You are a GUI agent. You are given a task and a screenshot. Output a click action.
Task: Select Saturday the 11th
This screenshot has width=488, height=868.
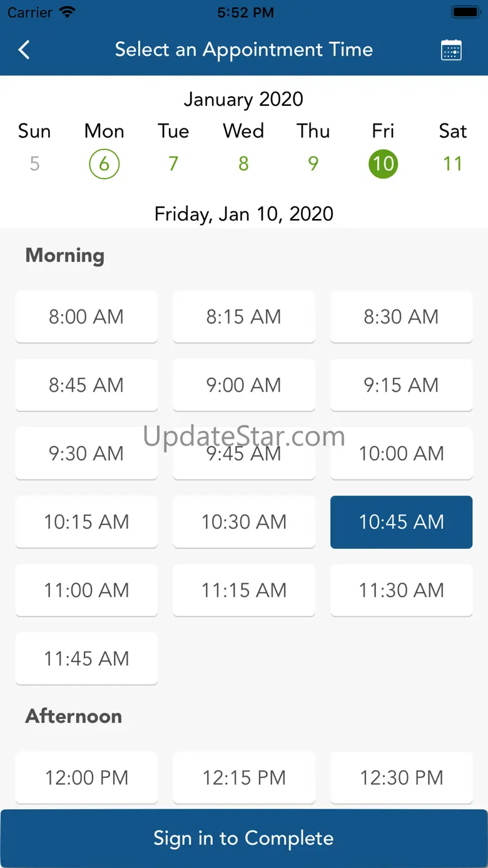[452, 164]
